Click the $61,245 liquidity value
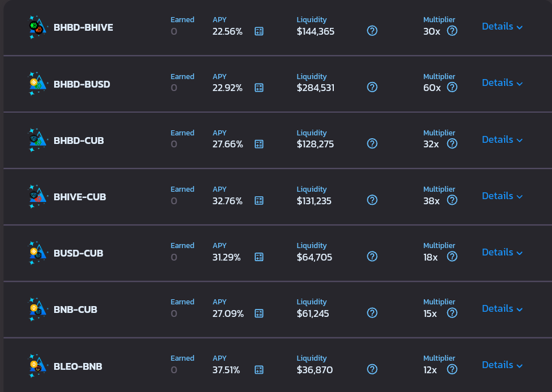This screenshot has width=552, height=392. (x=313, y=313)
